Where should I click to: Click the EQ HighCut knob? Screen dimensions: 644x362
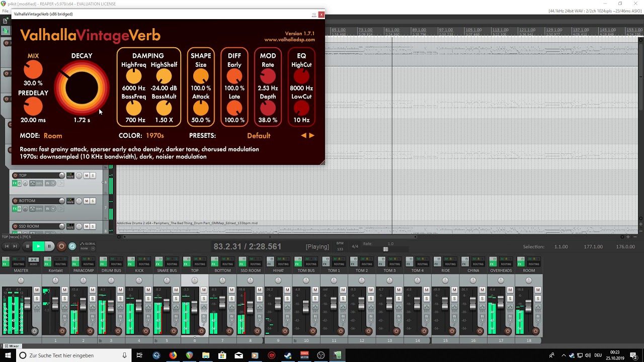point(301,76)
